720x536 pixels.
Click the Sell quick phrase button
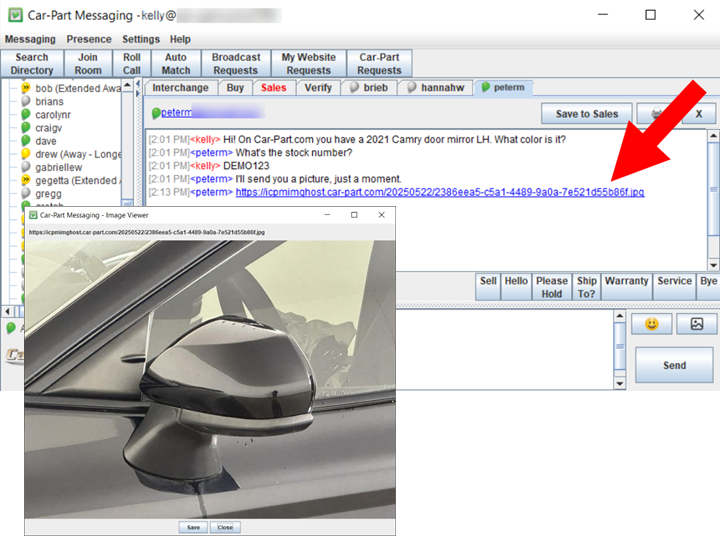488,287
